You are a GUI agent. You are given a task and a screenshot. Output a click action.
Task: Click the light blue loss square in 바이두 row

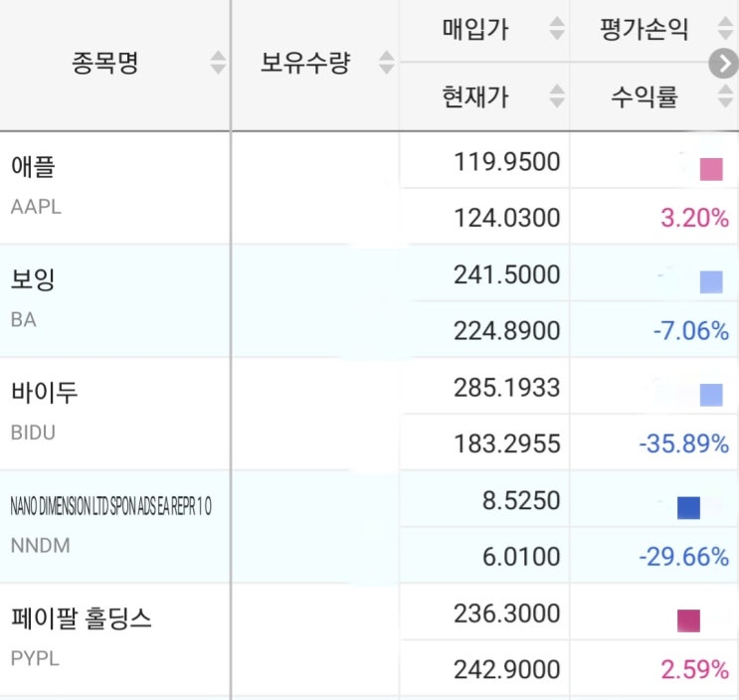[711, 395]
